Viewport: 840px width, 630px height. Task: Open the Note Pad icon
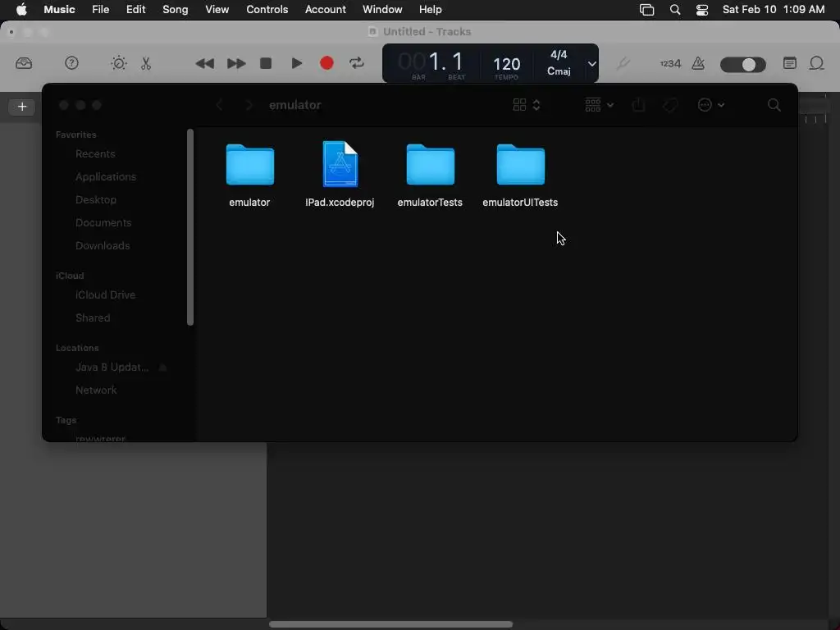click(789, 63)
